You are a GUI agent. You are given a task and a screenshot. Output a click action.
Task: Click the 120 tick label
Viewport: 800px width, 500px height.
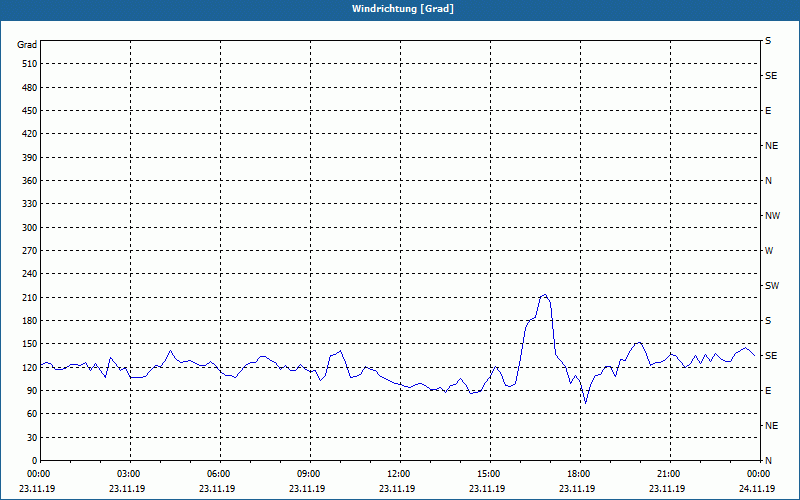tap(30, 367)
